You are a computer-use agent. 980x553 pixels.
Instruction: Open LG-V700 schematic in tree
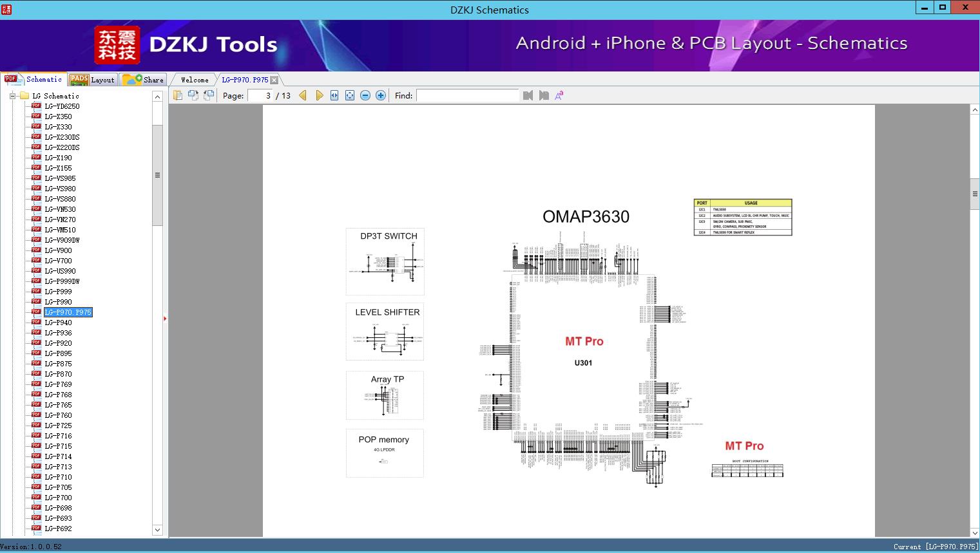pos(58,261)
